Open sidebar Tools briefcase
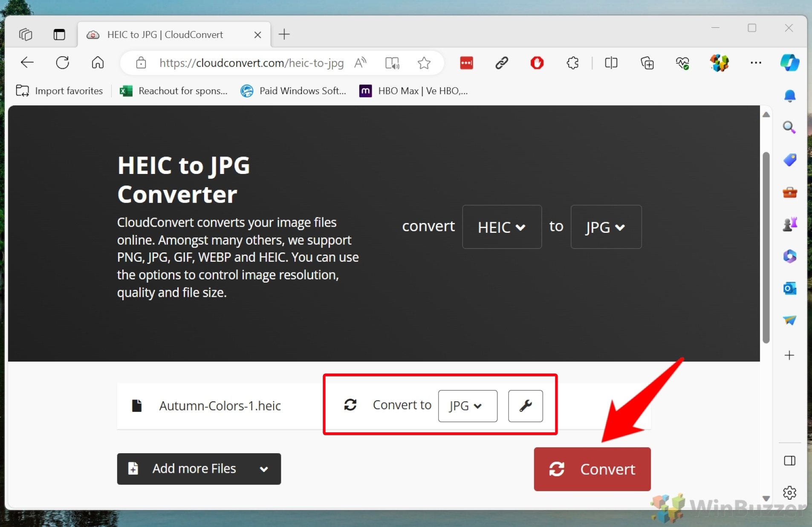Screen dimensions: 812x527 click(x=790, y=192)
